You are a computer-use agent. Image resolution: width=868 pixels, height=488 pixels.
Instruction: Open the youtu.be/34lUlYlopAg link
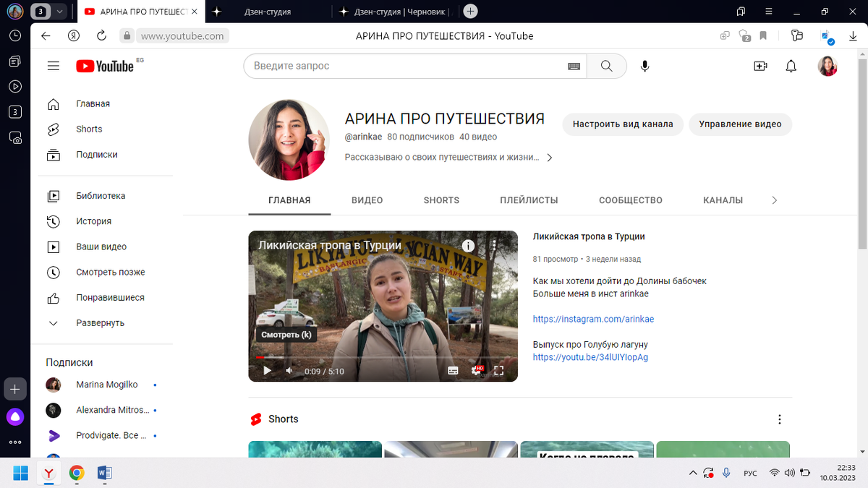tap(590, 357)
